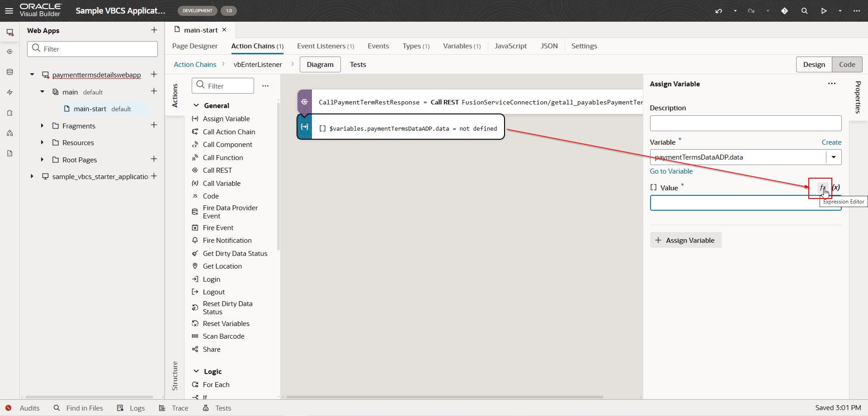Viewport: 868px width, 416px height.
Task: Click the Actions palette Filter field
Action: click(x=223, y=86)
